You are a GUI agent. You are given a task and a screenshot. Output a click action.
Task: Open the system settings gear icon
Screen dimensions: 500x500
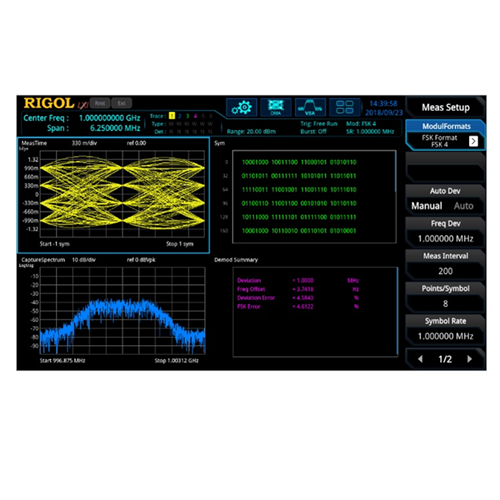[242, 108]
